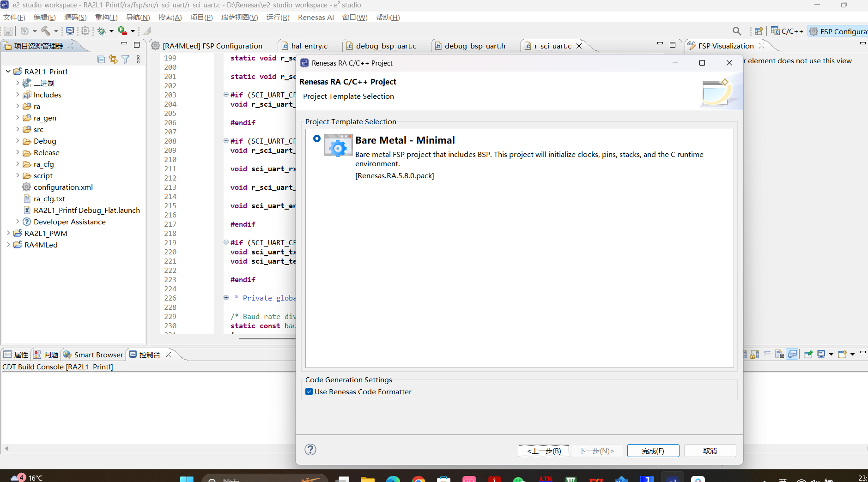Switch to debug_bsp_uart.h editor tab
The height and width of the screenshot is (482, 868).
[x=475, y=46]
